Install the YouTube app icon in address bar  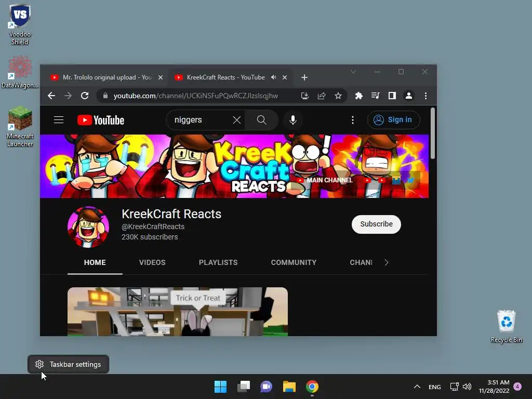[304, 96]
